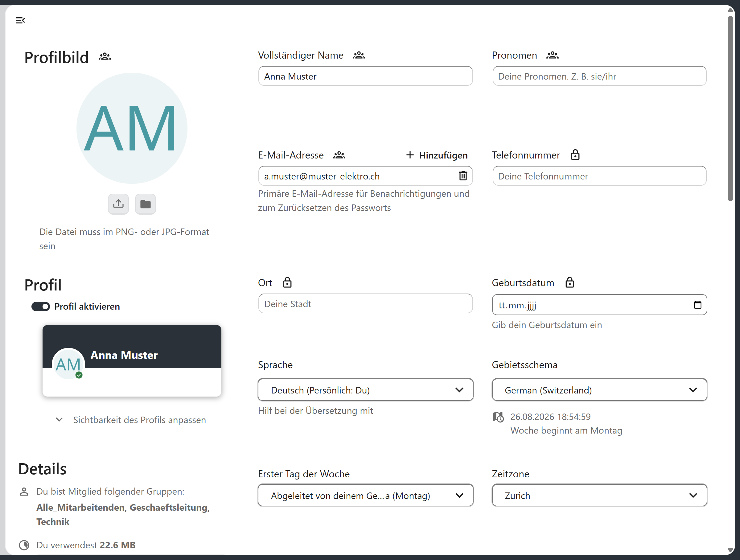Click the large AM avatar
The height and width of the screenshot is (560, 740).
(132, 128)
